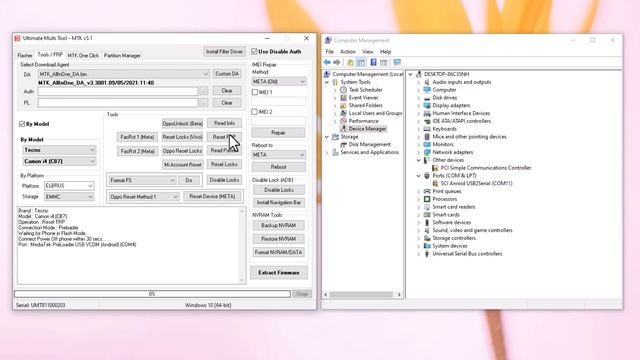Image resolution: width=640 pixels, height=360 pixels.
Task: Open the Action menu in Computer Management
Action: (x=348, y=52)
